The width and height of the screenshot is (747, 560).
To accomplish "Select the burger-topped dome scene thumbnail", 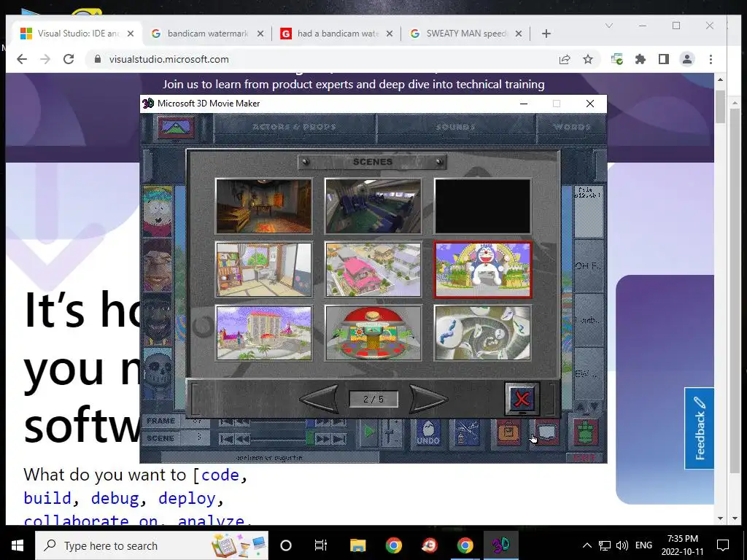I will (x=373, y=332).
